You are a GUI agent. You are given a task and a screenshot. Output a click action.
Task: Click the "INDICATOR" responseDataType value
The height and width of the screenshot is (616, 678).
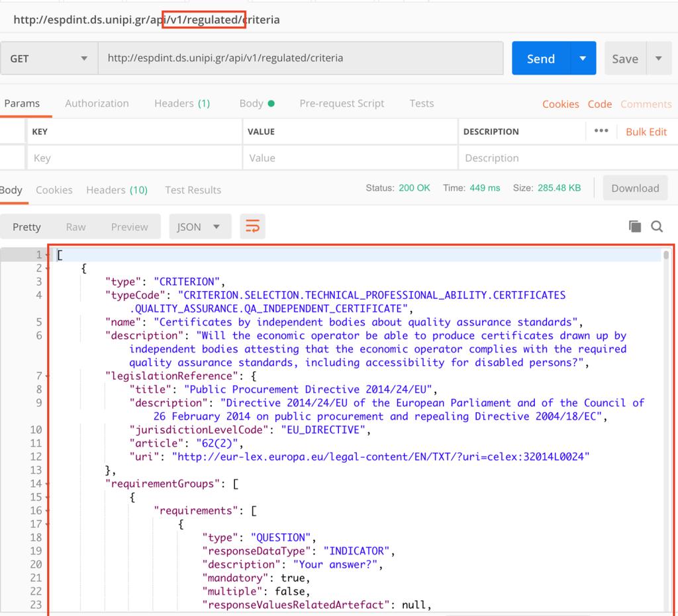(x=356, y=551)
